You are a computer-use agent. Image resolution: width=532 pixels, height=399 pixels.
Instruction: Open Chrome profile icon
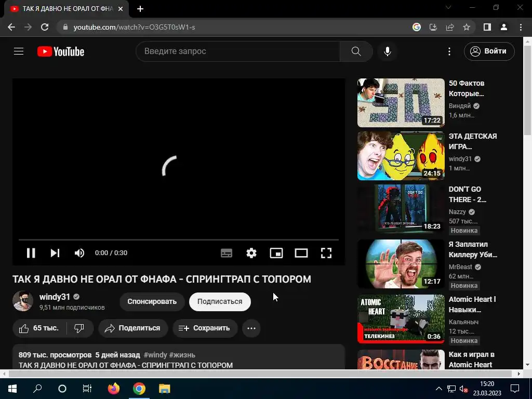[x=504, y=27]
